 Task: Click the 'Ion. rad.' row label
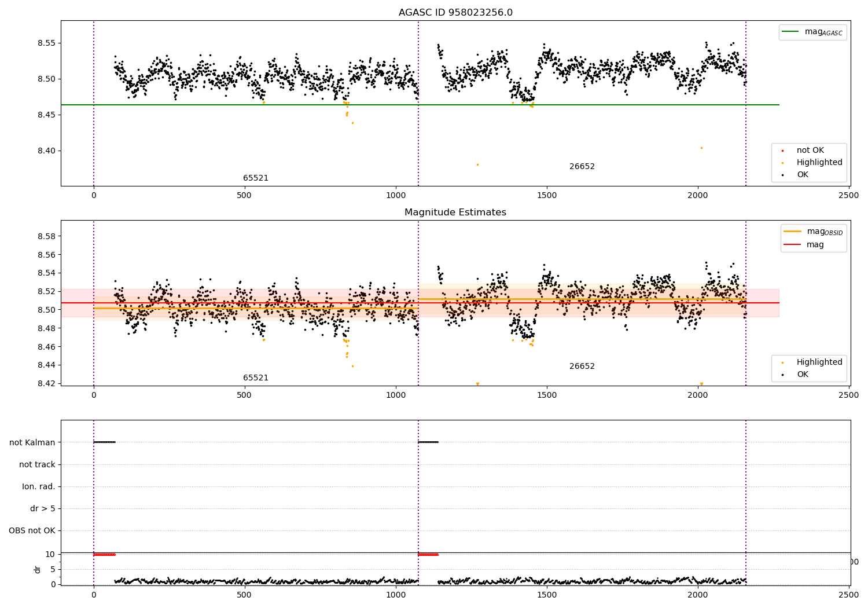(39, 487)
